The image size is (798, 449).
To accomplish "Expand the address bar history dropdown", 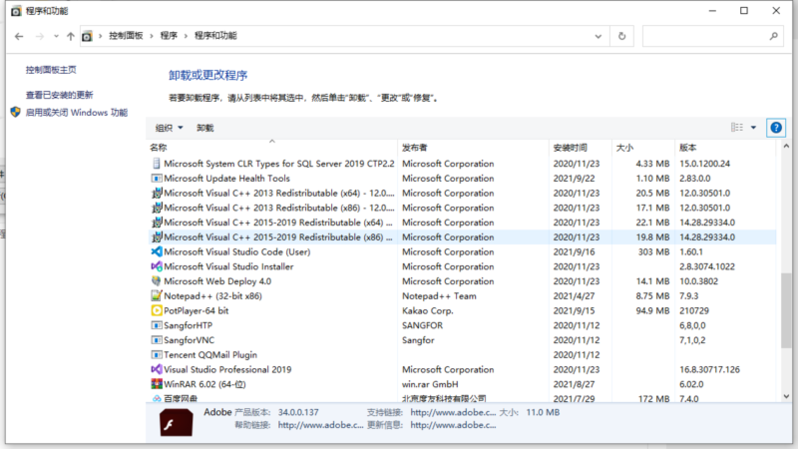I will click(x=597, y=36).
